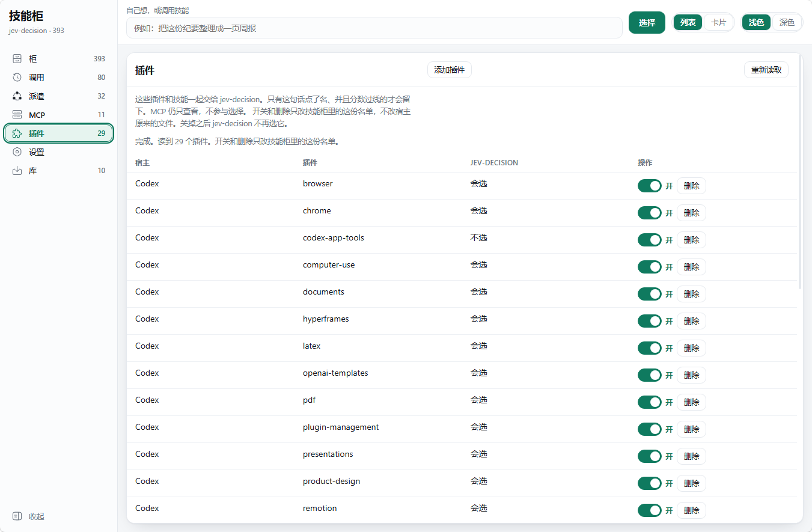Viewport: 812px width, 532px height.
Task: Click the plugin name hyperframes
Action: 326,319
